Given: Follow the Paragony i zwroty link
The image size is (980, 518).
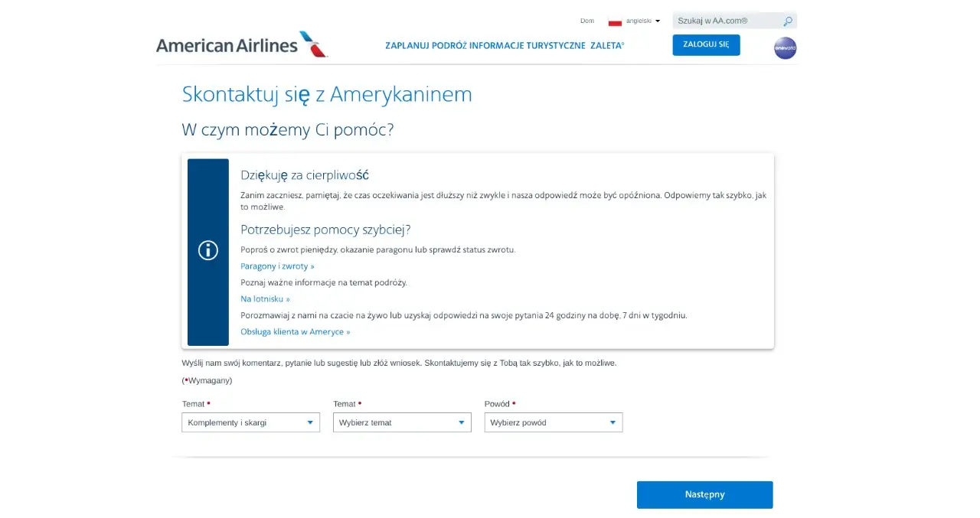Looking at the screenshot, I should click(277, 266).
